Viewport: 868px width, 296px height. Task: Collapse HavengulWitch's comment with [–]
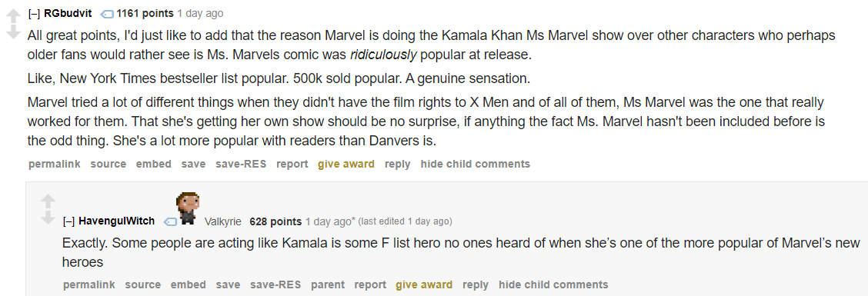click(69, 221)
